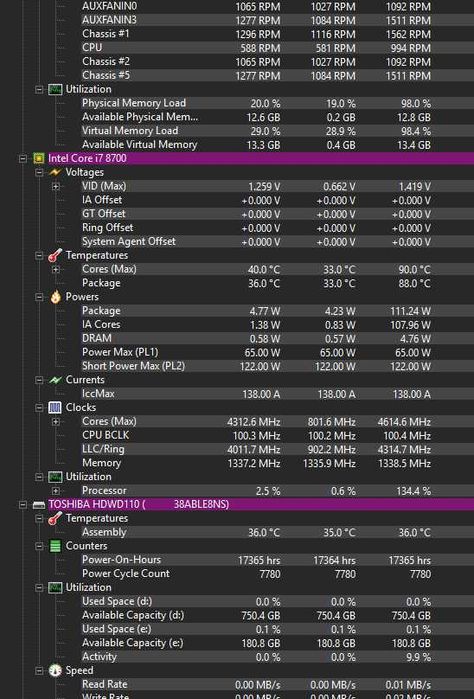Collapse the Currents group
Viewport: 474px width, 699px height.
tap(39, 380)
